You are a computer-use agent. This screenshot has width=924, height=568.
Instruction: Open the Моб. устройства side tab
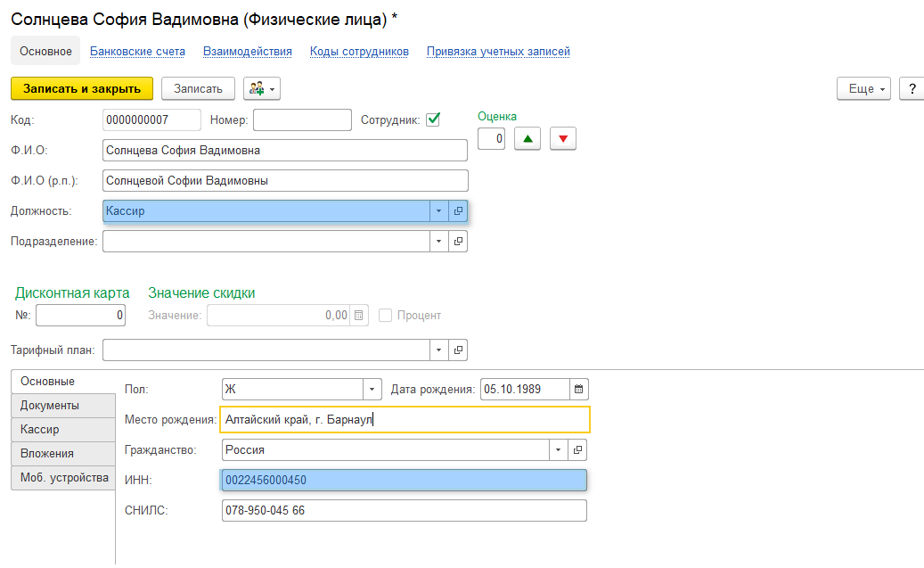tap(64, 478)
